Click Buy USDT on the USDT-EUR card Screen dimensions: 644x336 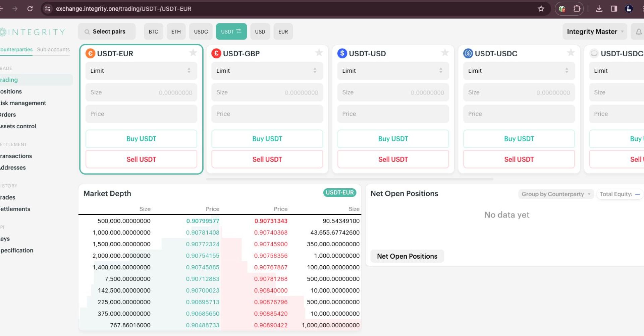click(x=141, y=138)
